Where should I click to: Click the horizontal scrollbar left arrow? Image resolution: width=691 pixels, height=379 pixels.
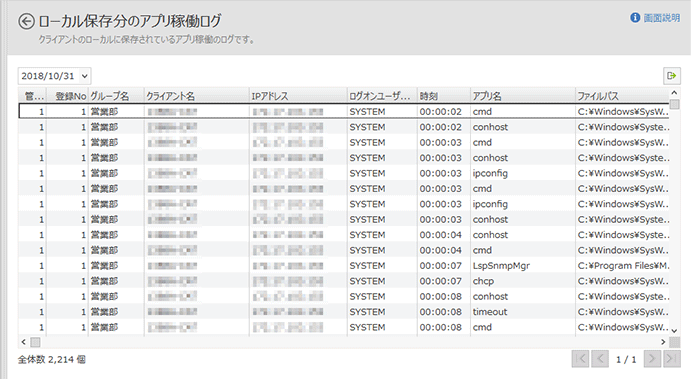(x=23, y=342)
